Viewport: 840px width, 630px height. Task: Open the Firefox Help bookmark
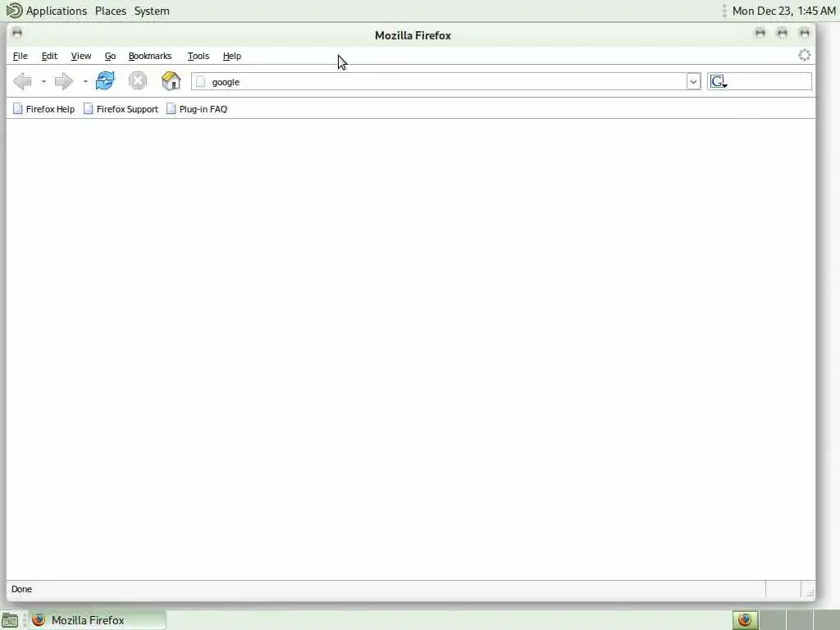(43, 109)
